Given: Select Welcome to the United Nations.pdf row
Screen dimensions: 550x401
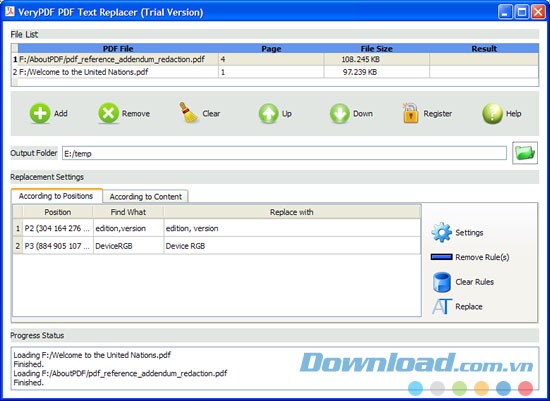Looking at the screenshot, I should coord(275,72).
